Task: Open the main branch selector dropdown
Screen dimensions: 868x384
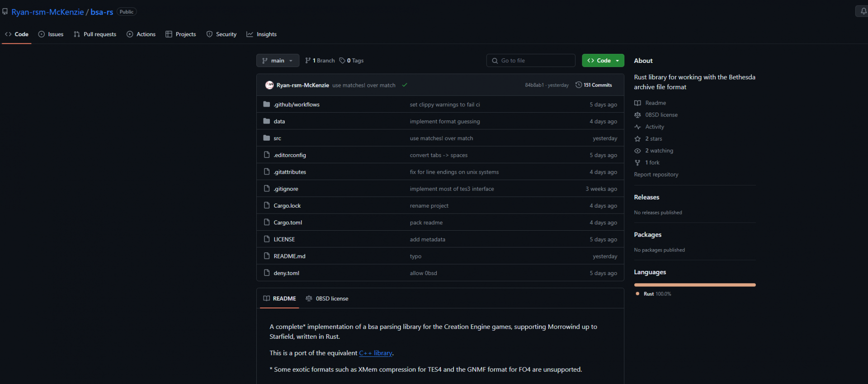Action: click(278, 61)
